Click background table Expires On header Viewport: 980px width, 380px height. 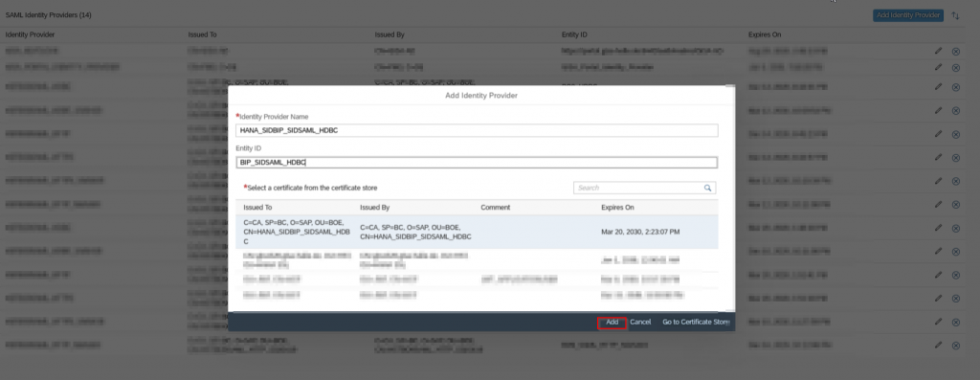[x=765, y=34]
